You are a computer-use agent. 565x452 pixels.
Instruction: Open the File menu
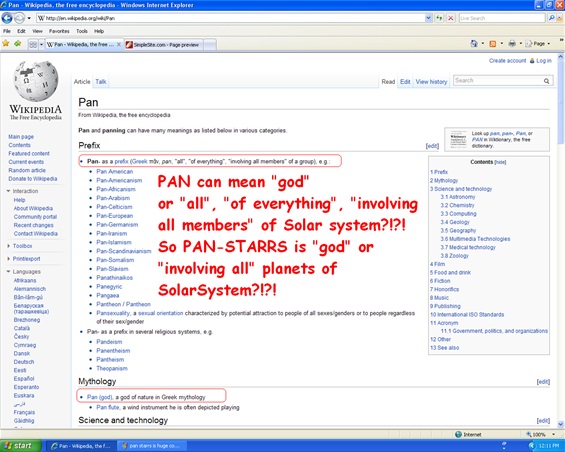6,31
